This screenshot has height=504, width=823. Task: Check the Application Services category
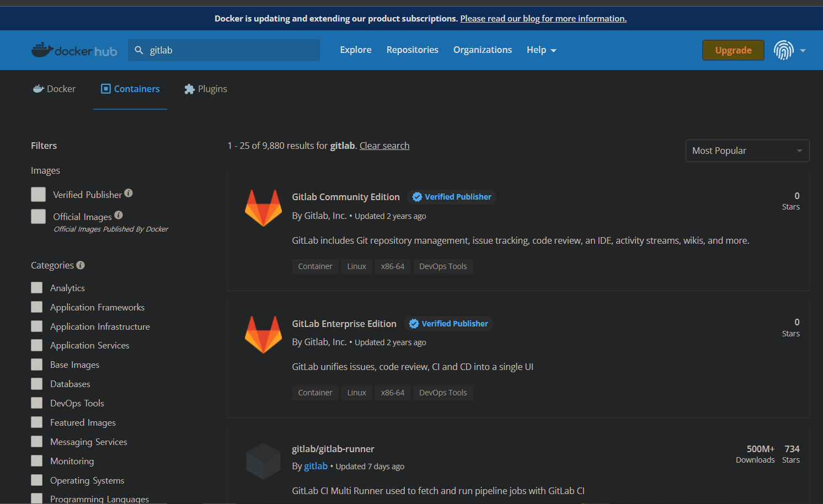click(x=37, y=345)
